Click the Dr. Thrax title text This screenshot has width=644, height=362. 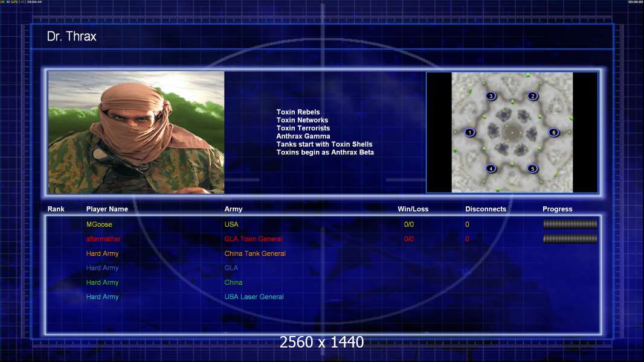click(x=71, y=36)
